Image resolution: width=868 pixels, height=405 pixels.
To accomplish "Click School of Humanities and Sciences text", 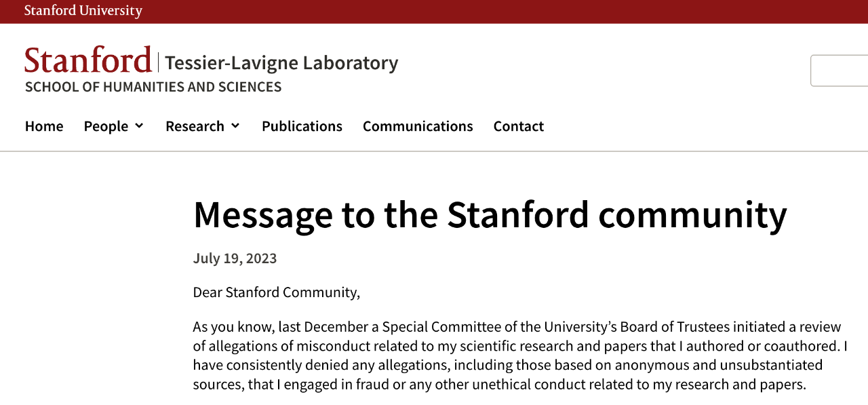I will click(x=153, y=87).
